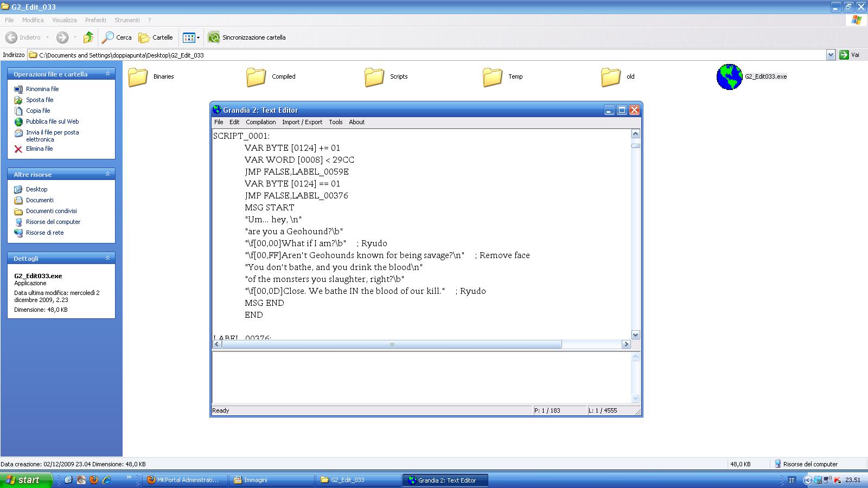Go up one folder level icon
The image size is (868, 488).
[x=88, y=37]
